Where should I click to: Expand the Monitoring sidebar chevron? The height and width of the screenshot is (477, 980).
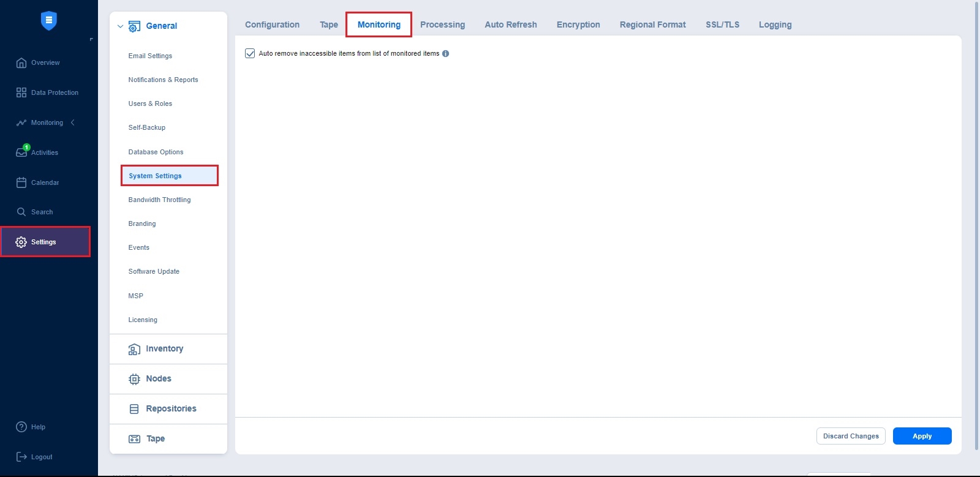coord(73,122)
